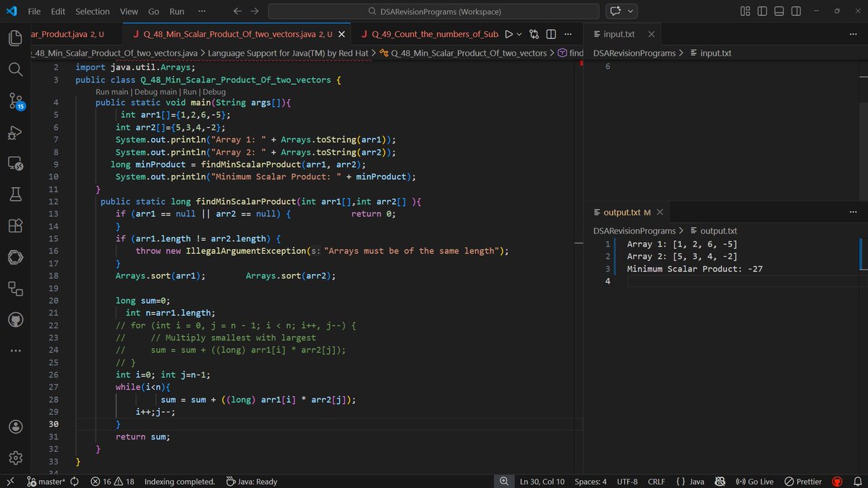This screenshot has width=868, height=488.
Task: Toggle the Secondary Side Bar visibility
Action: [x=796, y=12]
